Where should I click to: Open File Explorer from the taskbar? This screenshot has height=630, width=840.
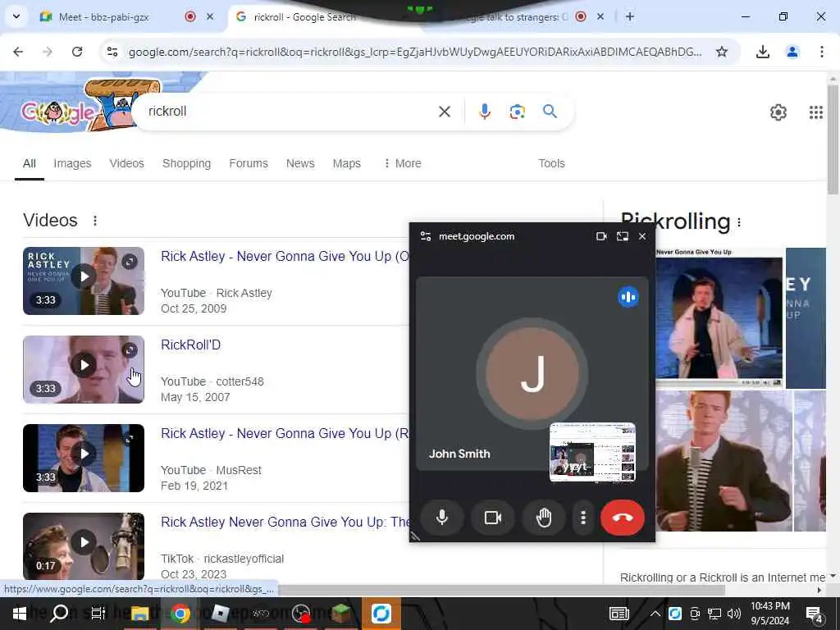[x=139, y=614]
